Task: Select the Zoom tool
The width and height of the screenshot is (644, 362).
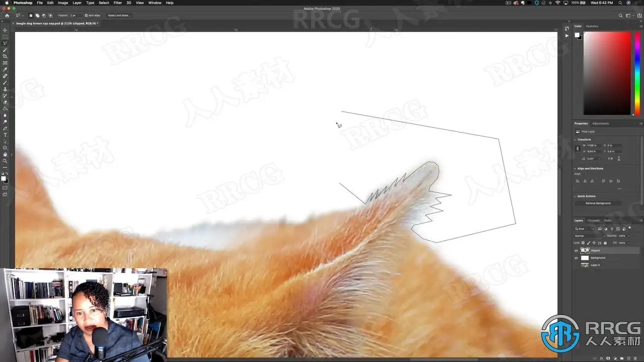Action: pyautogui.click(x=6, y=161)
